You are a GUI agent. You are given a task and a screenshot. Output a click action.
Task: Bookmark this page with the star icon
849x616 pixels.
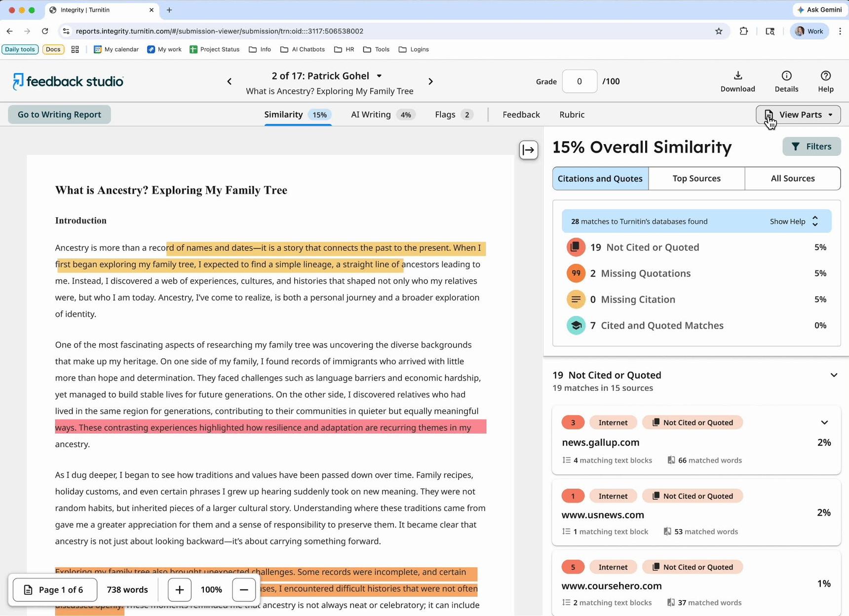tap(719, 31)
